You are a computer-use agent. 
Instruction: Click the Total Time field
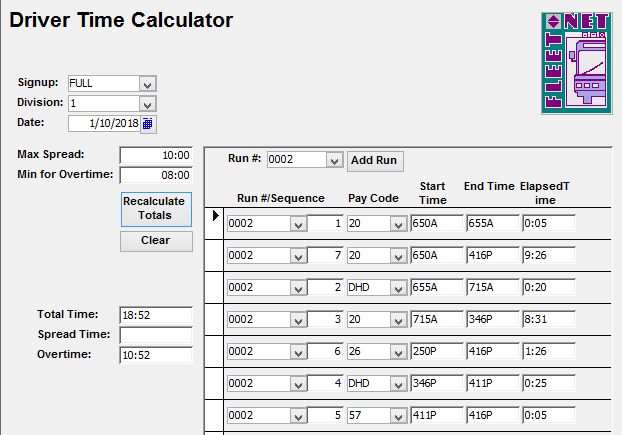coord(155,314)
